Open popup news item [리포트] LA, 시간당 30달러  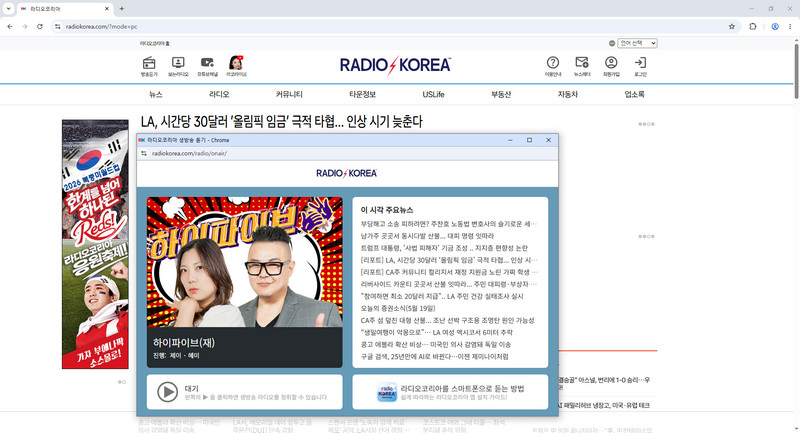coord(448,260)
